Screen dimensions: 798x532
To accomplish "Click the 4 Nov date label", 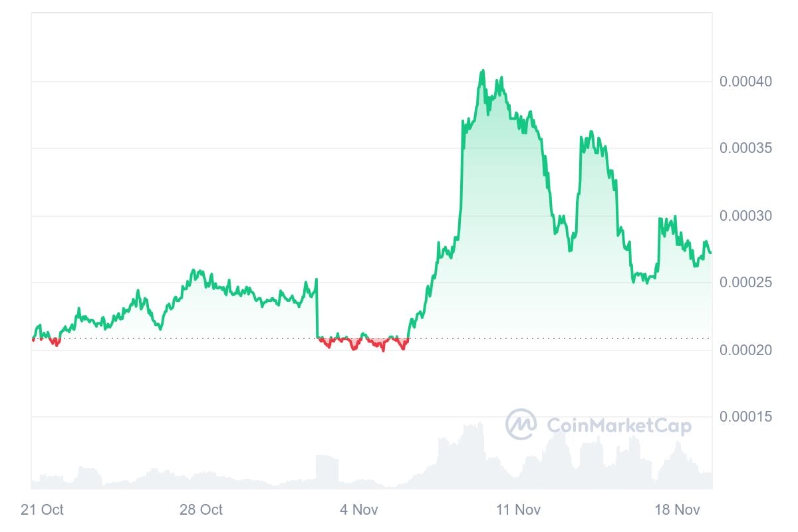I will (x=359, y=510).
